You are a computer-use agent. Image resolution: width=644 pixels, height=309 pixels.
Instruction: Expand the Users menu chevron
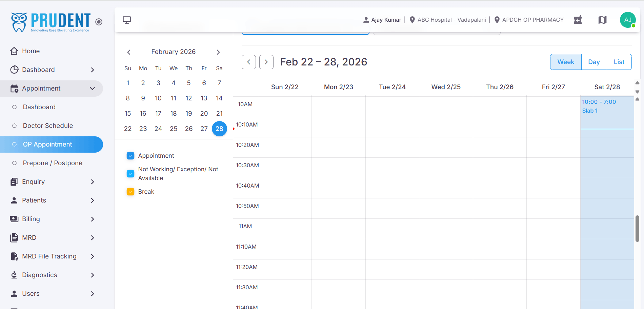93,294
